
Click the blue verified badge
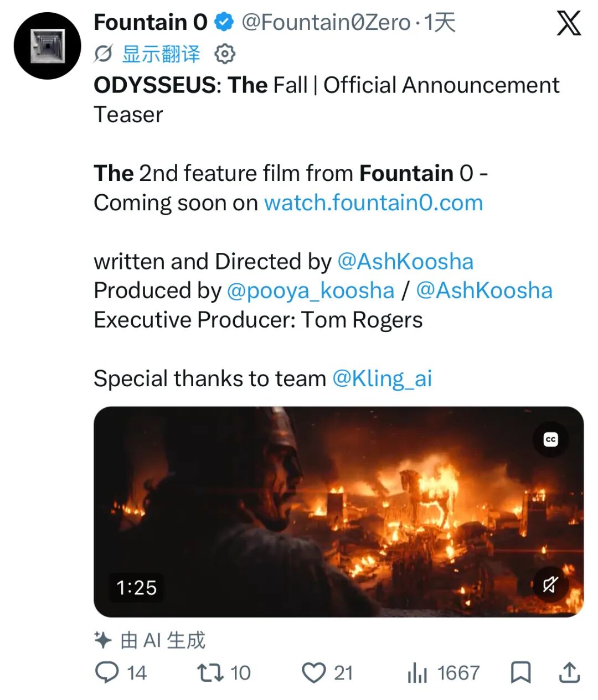tap(224, 23)
